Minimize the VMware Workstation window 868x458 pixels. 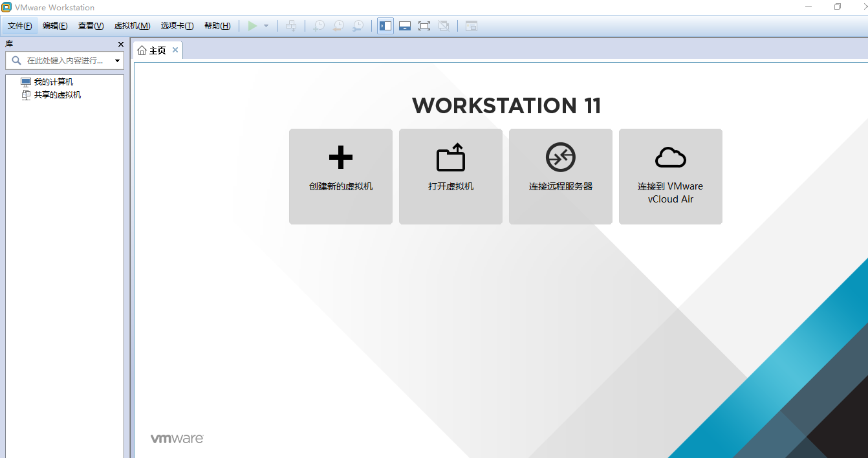(808, 7)
